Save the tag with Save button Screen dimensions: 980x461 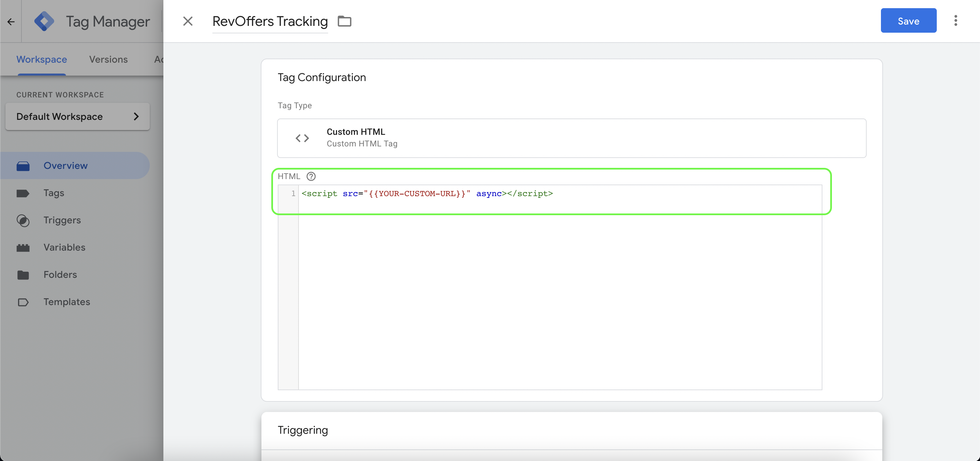tap(908, 20)
